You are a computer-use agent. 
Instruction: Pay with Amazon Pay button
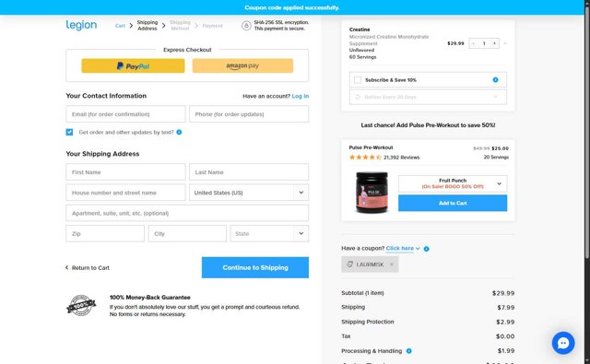click(x=242, y=65)
